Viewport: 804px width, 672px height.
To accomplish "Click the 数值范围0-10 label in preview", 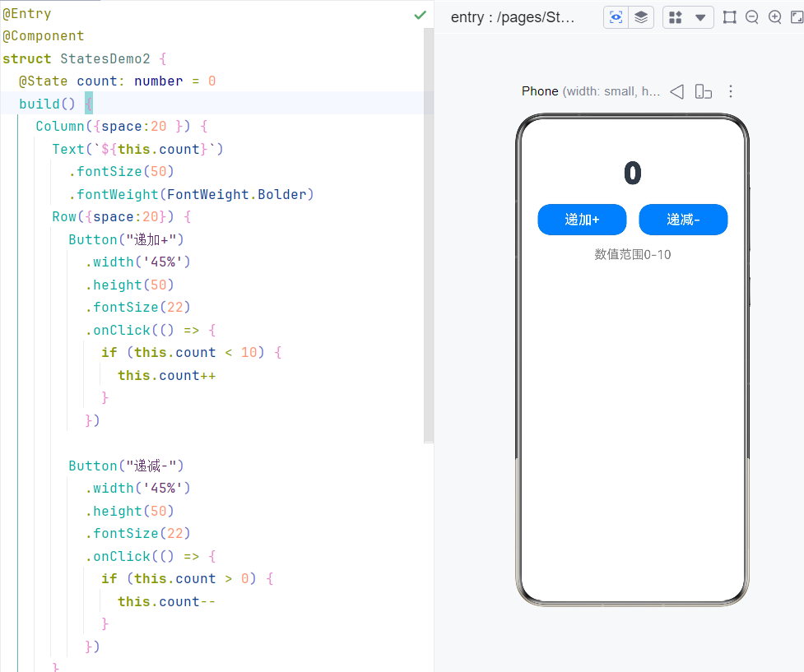I will 633,255.
